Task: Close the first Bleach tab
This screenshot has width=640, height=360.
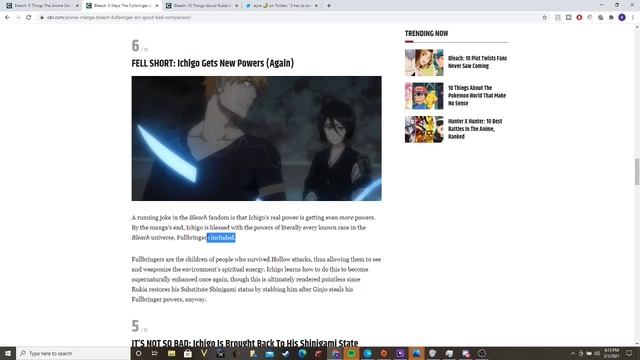Action: (x=77, y=6)
